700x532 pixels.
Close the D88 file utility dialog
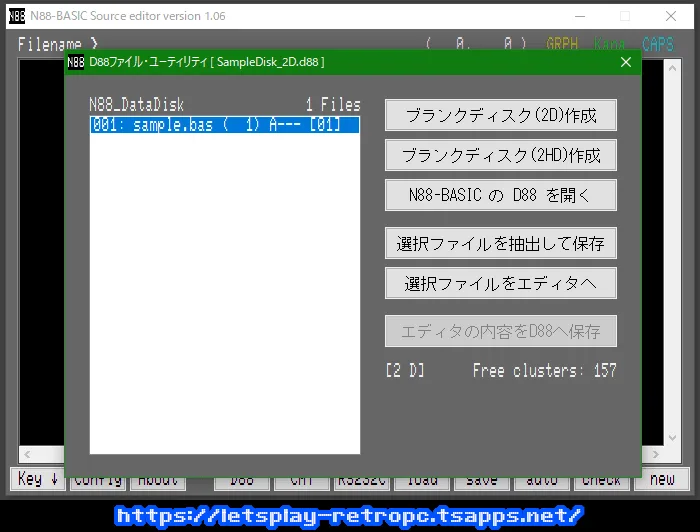(626, 62)
